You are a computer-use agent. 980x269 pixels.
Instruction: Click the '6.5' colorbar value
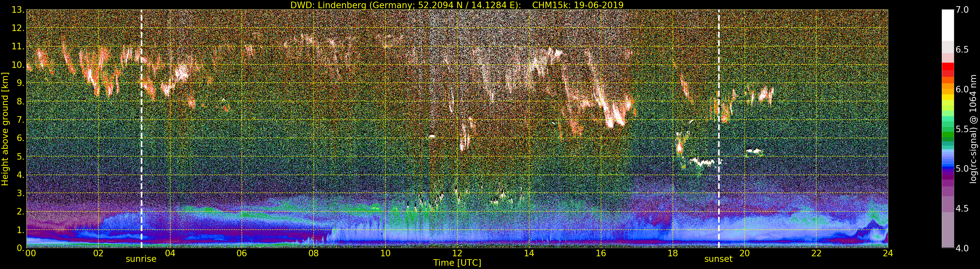click(x=962, y=50)
